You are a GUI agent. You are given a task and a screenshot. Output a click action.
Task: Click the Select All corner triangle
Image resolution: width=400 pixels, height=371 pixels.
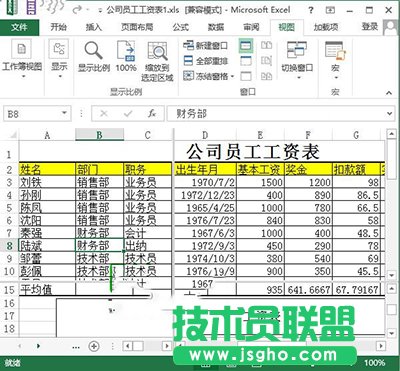(13, 135)
